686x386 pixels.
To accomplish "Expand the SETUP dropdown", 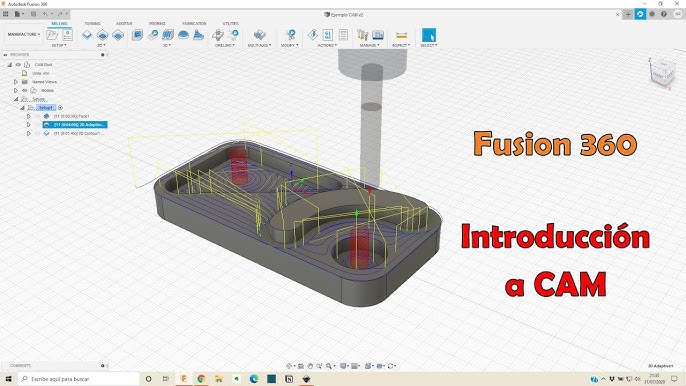I will point(59,45).
